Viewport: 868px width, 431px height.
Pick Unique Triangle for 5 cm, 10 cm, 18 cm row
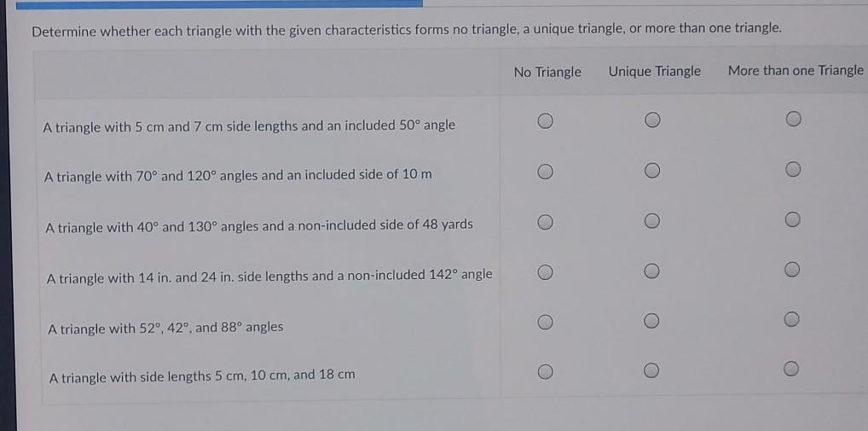(652, 371)
